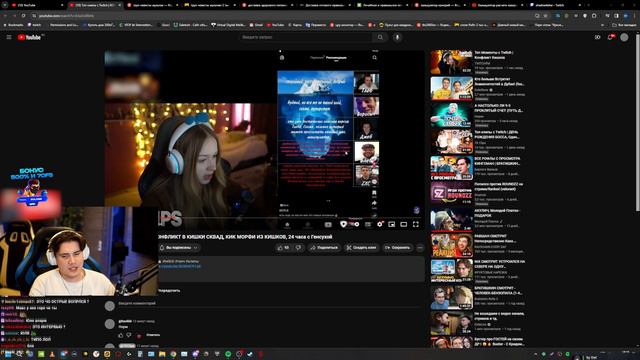Open taskbar search magnifier
The image size is (640, 360).
(19, 354)
